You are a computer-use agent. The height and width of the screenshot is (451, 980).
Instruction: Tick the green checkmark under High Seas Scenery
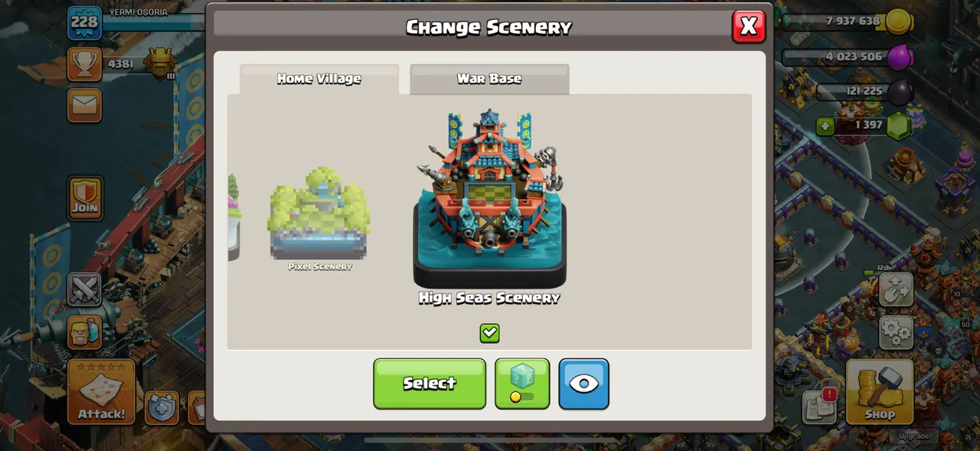(x=489, y=333)
